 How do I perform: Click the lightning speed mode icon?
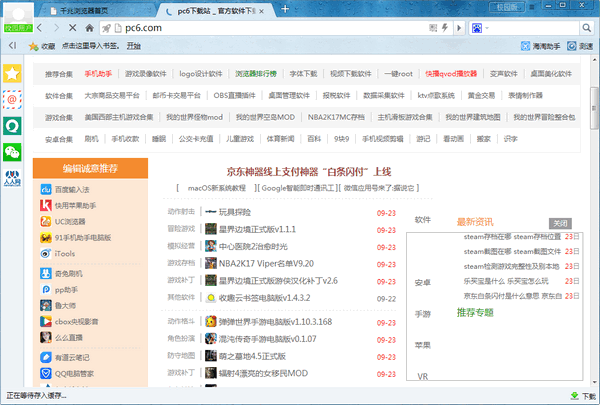click(x=445, y=28)
